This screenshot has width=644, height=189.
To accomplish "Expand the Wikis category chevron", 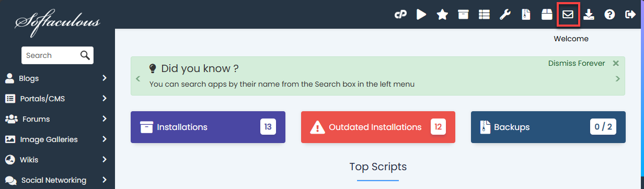I will pos(105,160).
